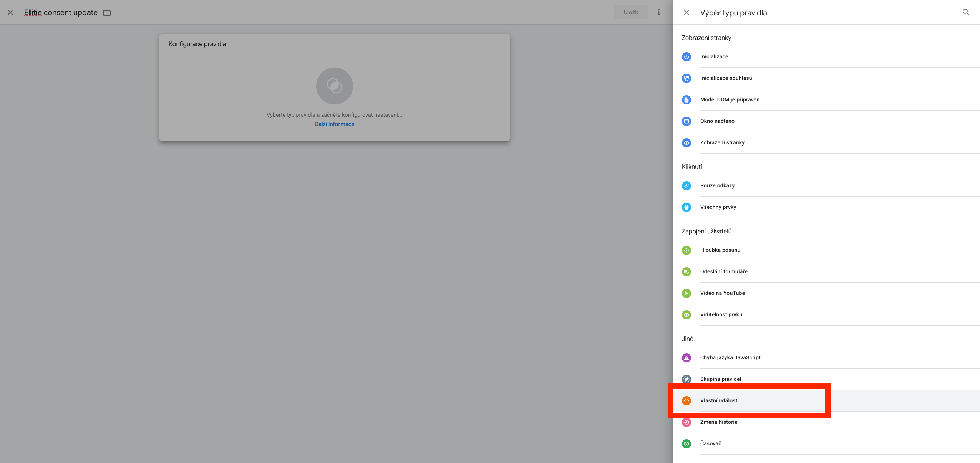Viewport: 980px width, 463px height.
Task: Click the Uložit save button
Action: pyautogui.click(x=630, y=12)
